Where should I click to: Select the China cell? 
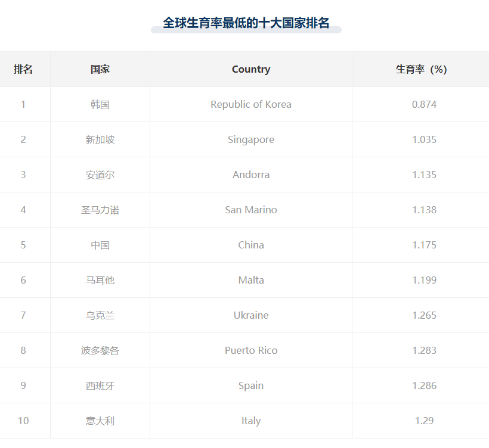251,245
